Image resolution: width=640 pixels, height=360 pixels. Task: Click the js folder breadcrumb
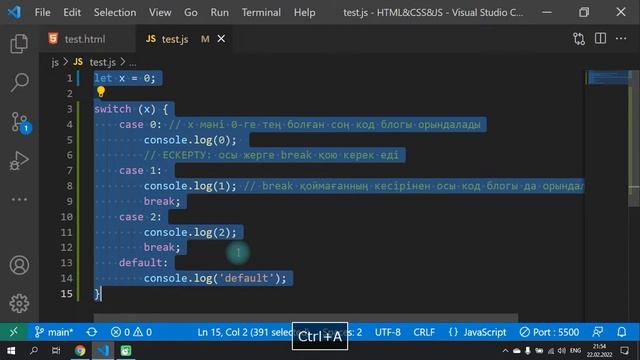coord(55,62)
